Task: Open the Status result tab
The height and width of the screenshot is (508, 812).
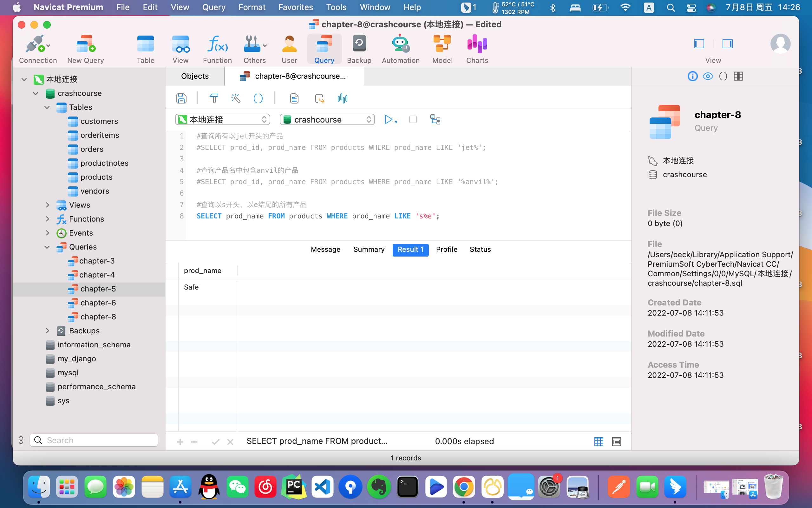Action: (480, 250)
